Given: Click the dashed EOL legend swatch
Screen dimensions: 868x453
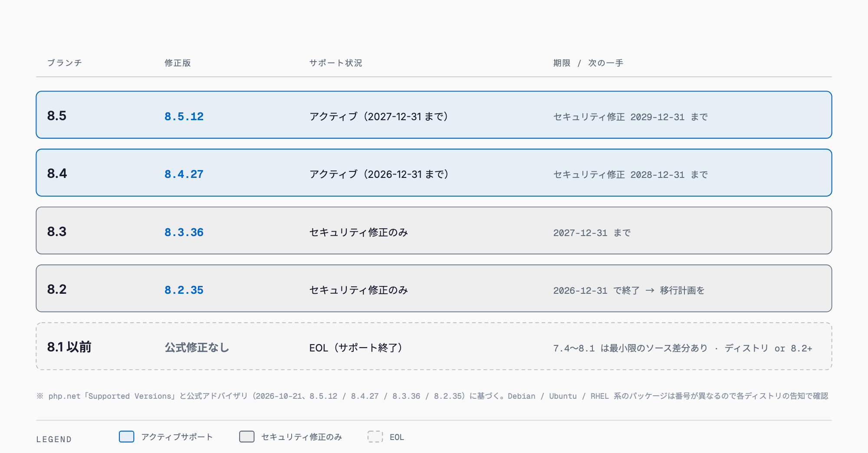Looking at the screenshot, I should 375,437.
